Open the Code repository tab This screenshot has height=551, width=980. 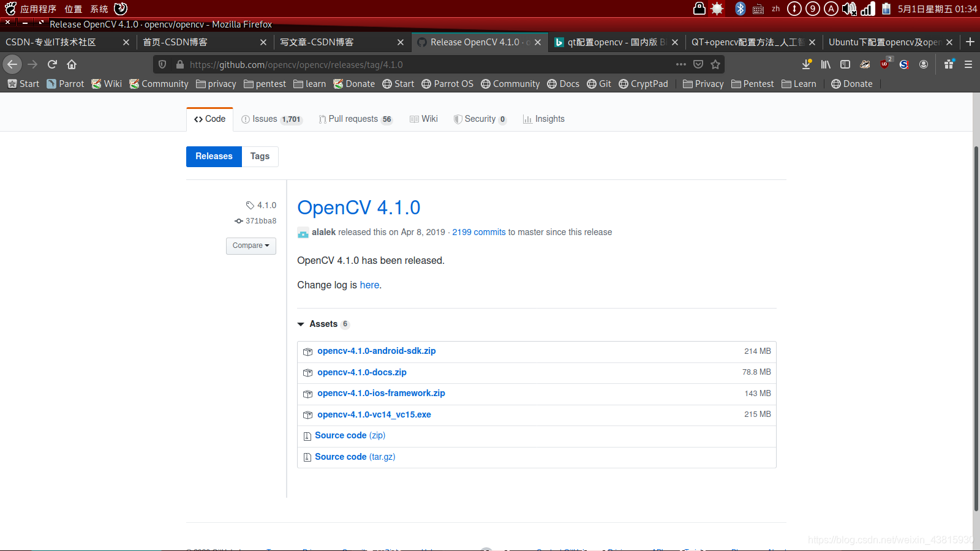pyautogui.click(x=209, y=119)
